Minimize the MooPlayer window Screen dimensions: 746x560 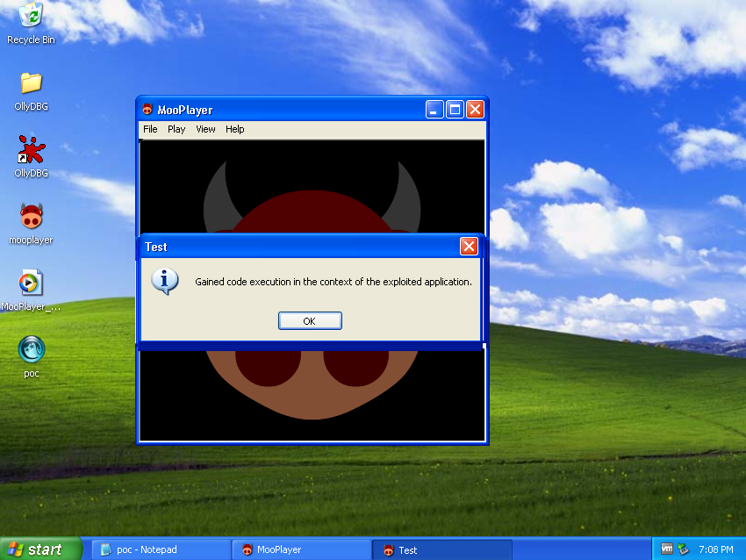click(x=434, y=110)
